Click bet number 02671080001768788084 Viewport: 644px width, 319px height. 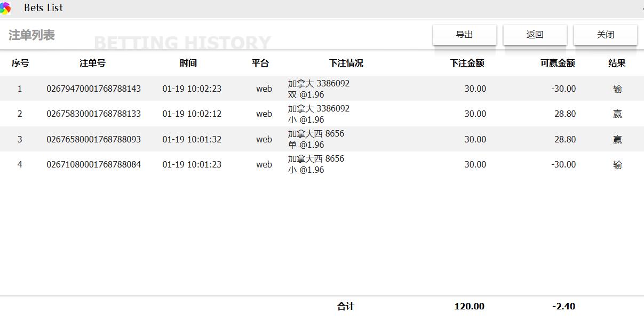click(x=93, y=164)
